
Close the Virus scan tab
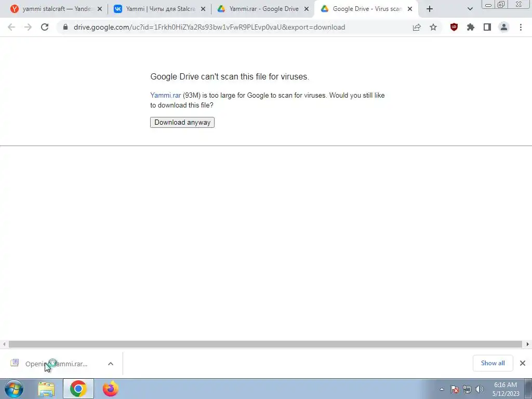[x=410, y=9]
